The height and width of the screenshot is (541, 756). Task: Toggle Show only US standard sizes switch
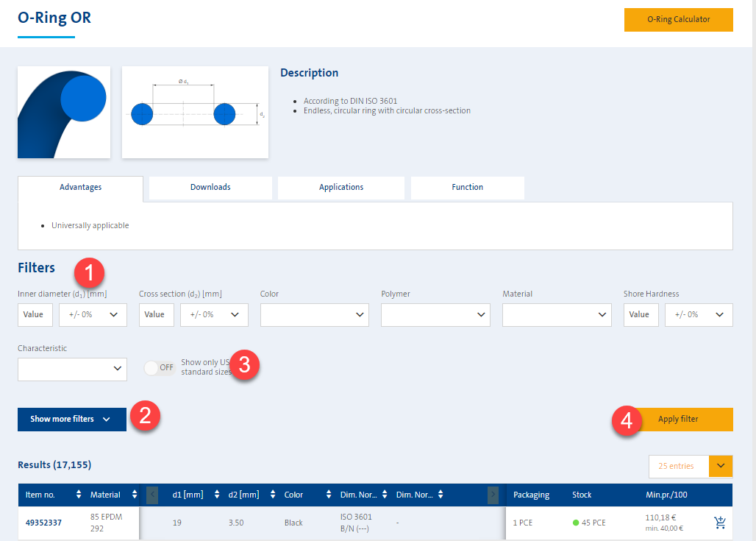[160, 367]
